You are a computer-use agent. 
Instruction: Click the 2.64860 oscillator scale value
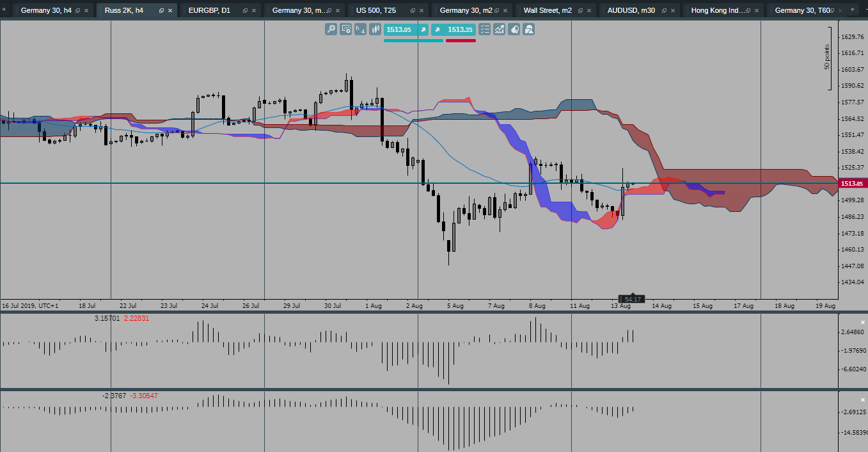coord(854,332)
